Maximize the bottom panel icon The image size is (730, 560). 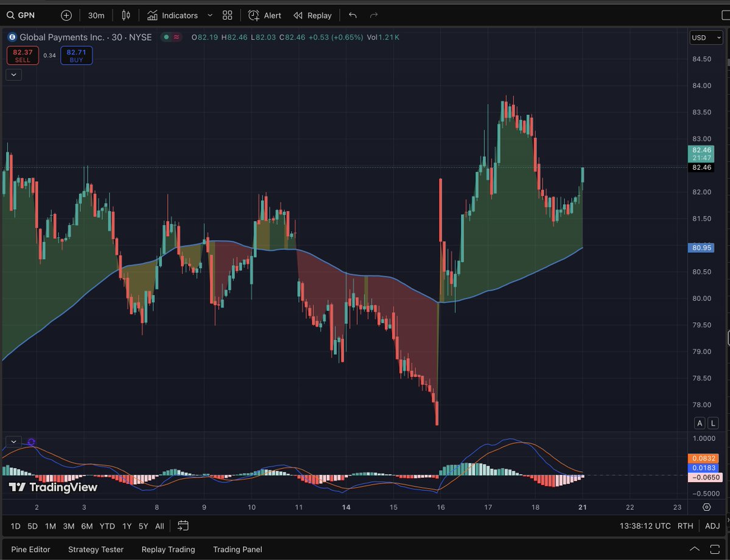[x=714, y=549]
